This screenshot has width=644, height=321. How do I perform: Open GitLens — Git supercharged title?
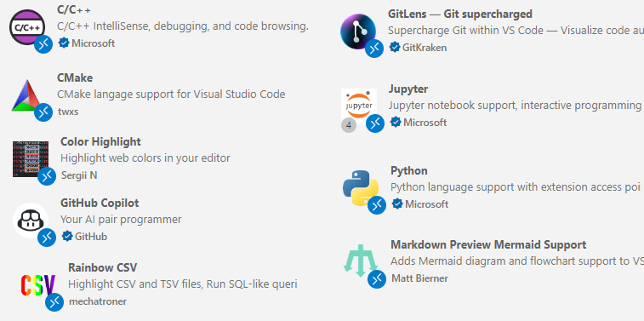click(460, 14)
